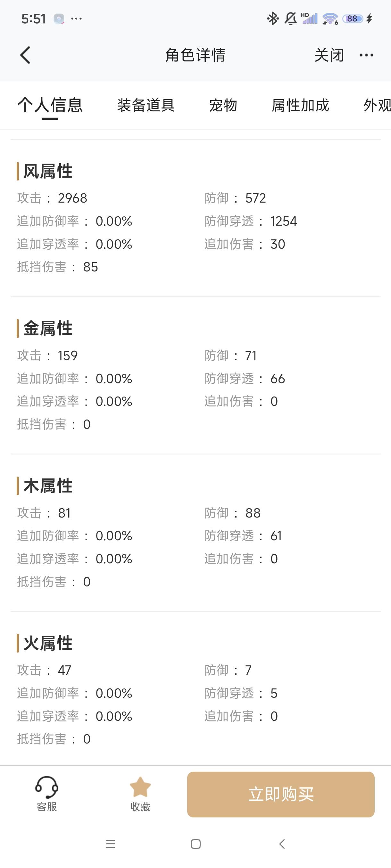
Task: Tap the muted bell status icon
Action: tap(290, 19)
